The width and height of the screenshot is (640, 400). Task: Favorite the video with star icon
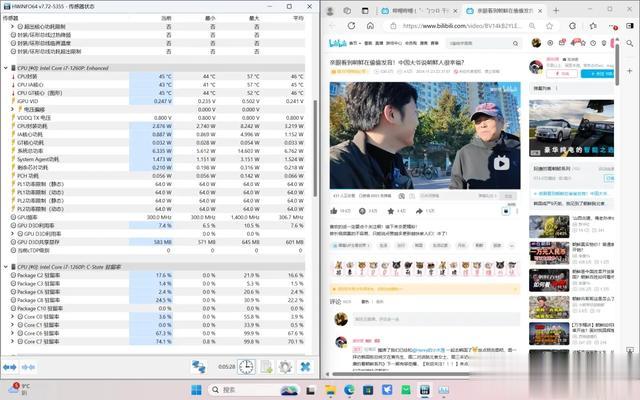pos(391,211)
